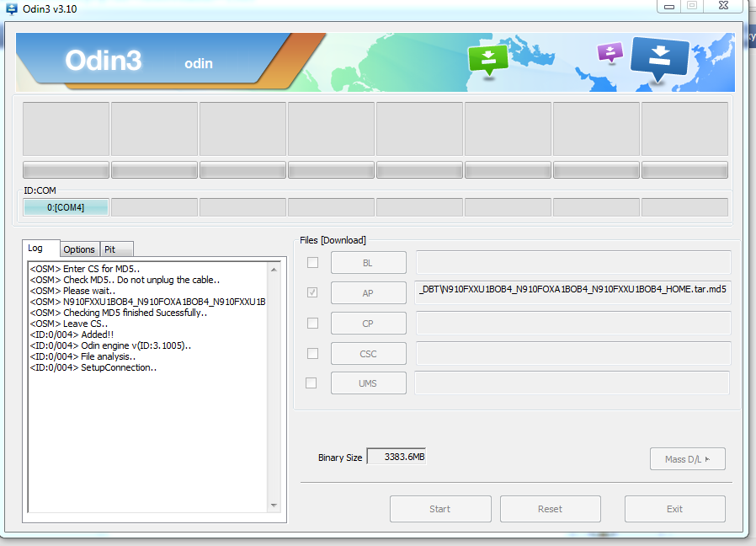Minimize the Odin3 window

coord(669,6)
